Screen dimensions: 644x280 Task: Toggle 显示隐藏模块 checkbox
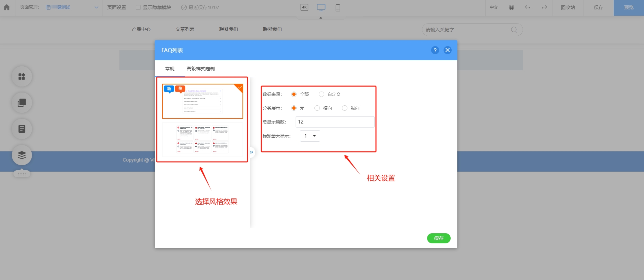(x=138, y=7)
